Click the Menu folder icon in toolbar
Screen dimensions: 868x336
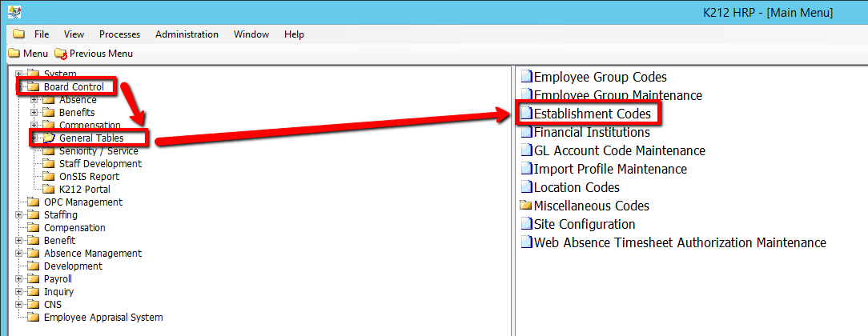click(14, 54)
